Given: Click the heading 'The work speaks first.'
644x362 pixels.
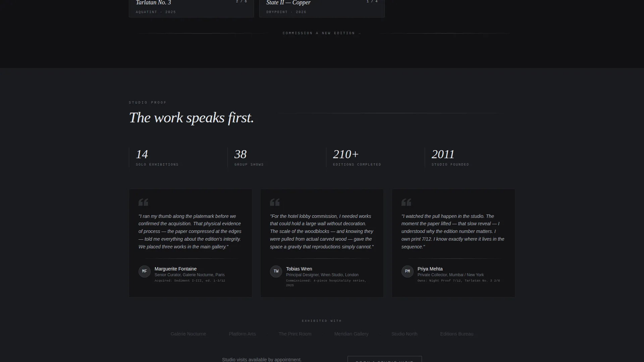Looking at the screenshot, I should [x=192, y=118].
